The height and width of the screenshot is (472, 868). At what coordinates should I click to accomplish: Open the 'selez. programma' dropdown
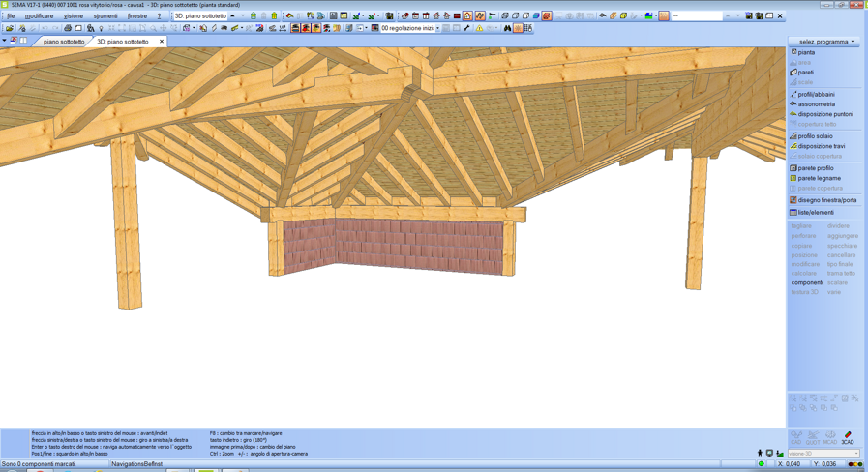(x=824, y=42)
